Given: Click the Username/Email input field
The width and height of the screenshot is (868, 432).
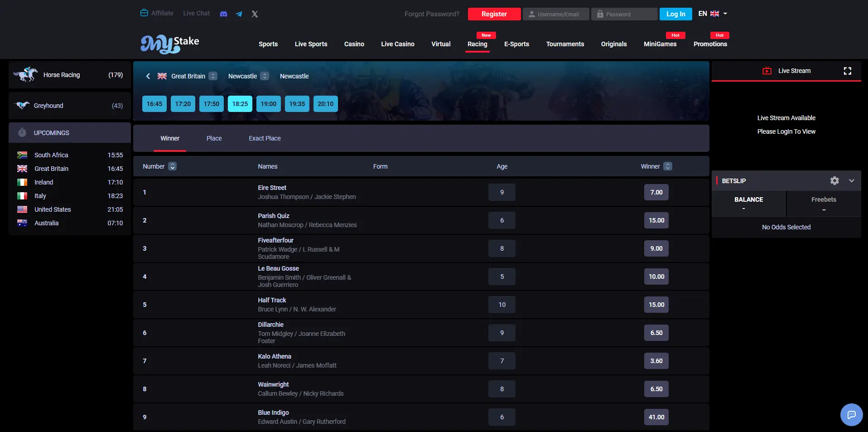Looking at the screenshot, I should pos(556,14).
